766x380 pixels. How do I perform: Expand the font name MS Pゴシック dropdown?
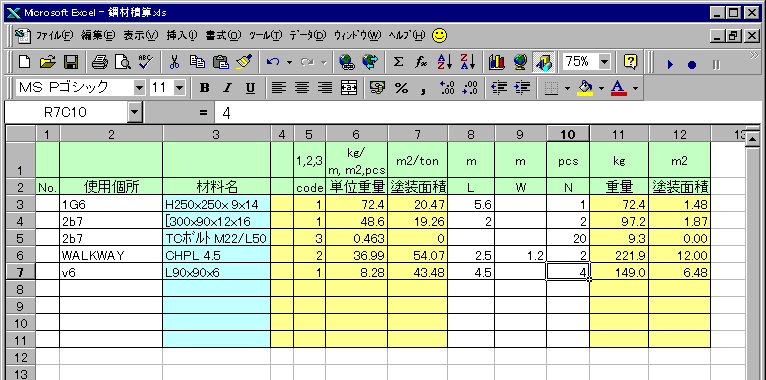(x=140, y=88)
